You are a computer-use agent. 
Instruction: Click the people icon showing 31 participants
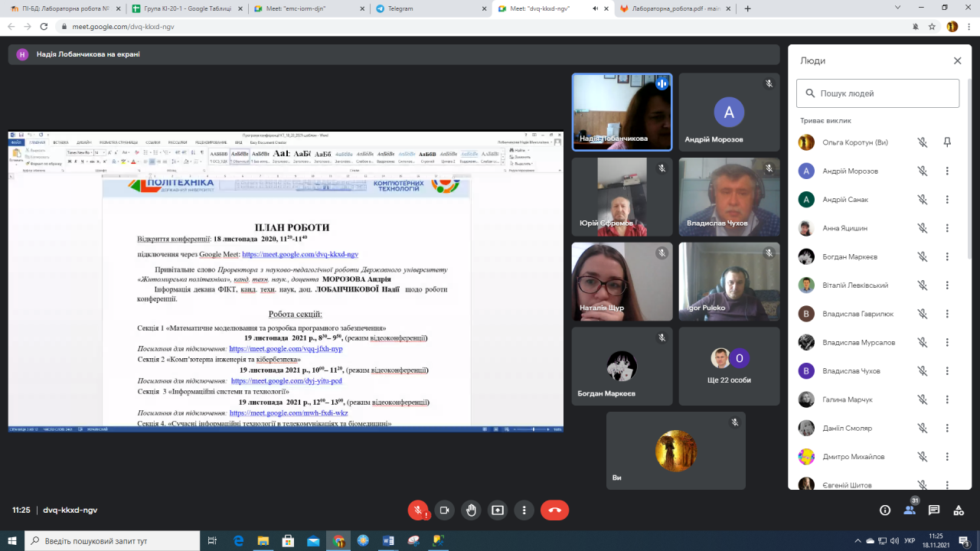910,509
